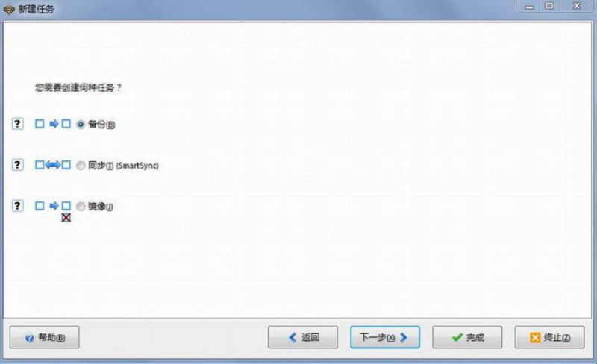Screen dimensions: 597x364
Task: Click the question mark icon beside 同步 SmartSync
Action: click(17, 165)
